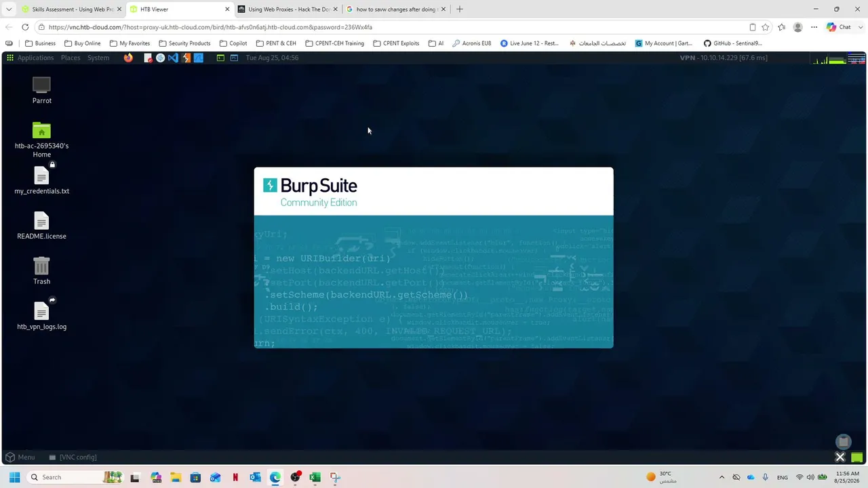Open Wi-Fi network tray icon
The image size is (868, 488).
(799, 477)
